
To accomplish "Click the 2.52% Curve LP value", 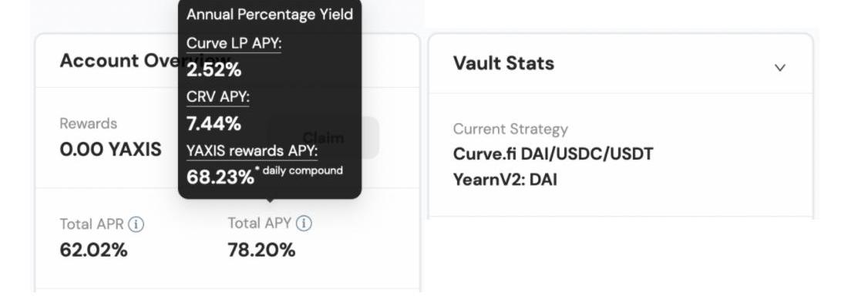I will tap(214, 70).
